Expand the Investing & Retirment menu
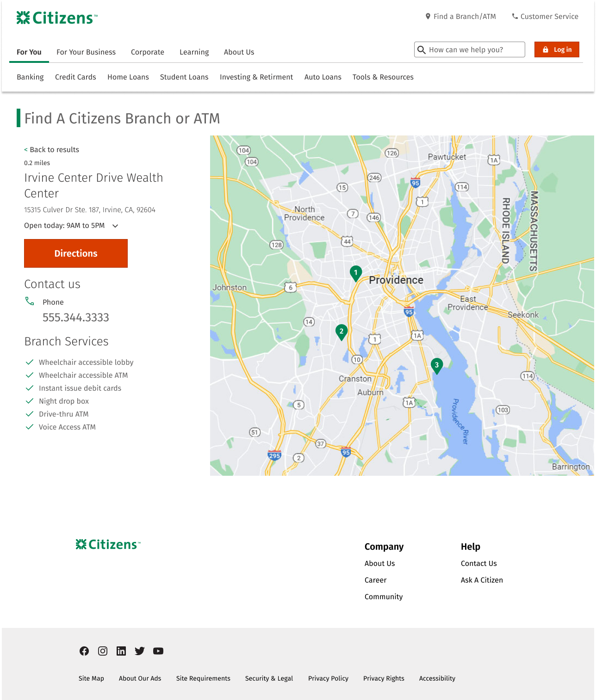The width and height of the screenshot is (596, 700). 256,77
